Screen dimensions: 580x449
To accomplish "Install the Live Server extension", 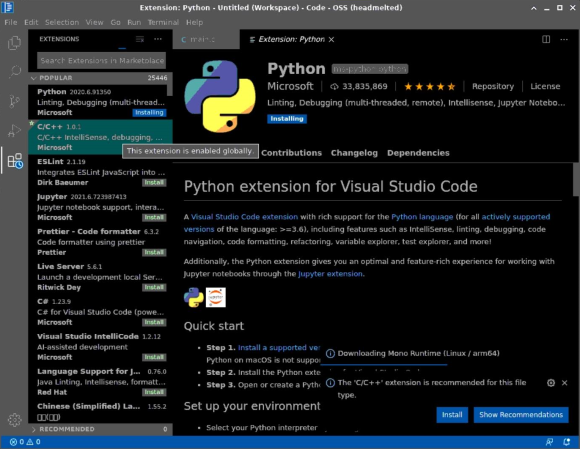I will [x=154, y=287].
